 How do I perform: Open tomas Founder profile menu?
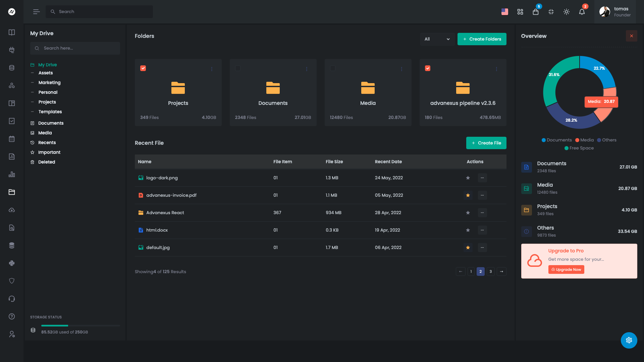pos(615,12)
